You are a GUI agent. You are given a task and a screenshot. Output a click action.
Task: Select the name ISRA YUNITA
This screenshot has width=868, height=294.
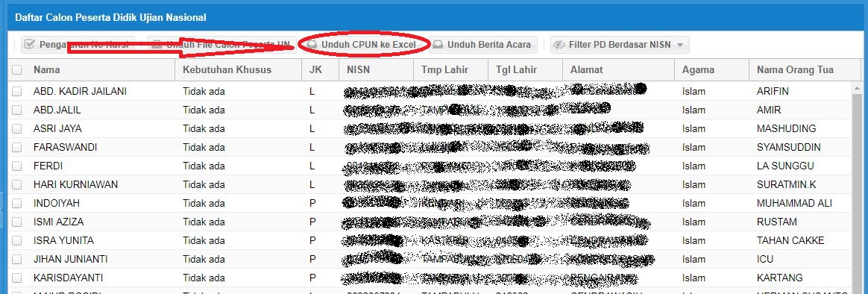(x=63, y=241)
